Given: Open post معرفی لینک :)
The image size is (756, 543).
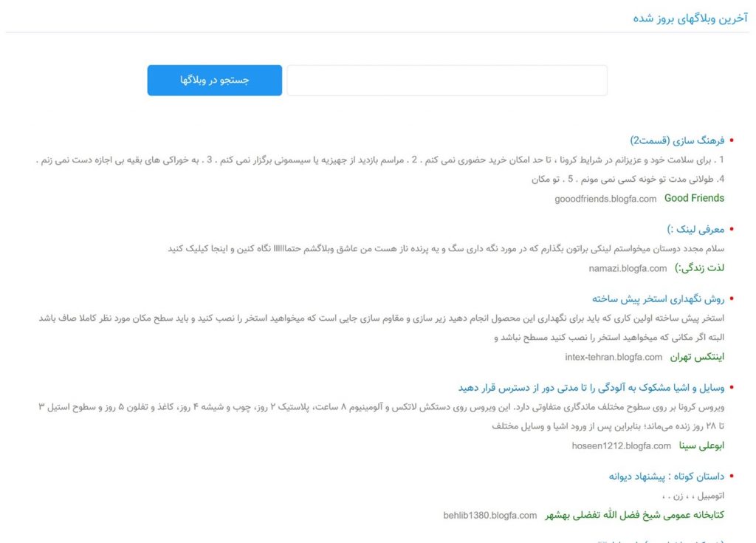Looking at the screenshot, I should tap(695, 229).
